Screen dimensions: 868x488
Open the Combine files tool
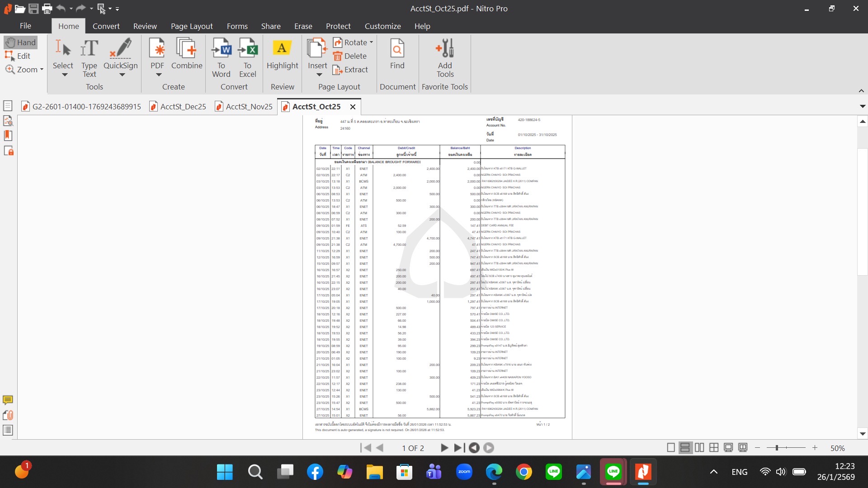click(186, 49)
